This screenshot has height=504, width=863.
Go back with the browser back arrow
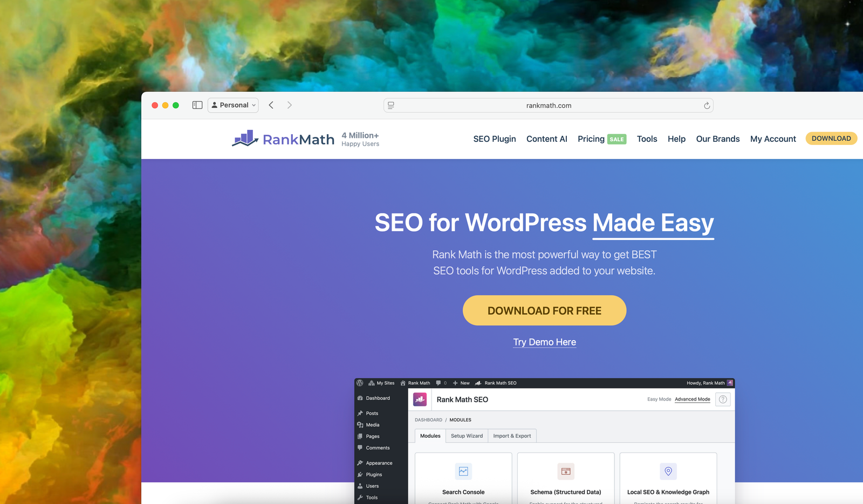271,105
